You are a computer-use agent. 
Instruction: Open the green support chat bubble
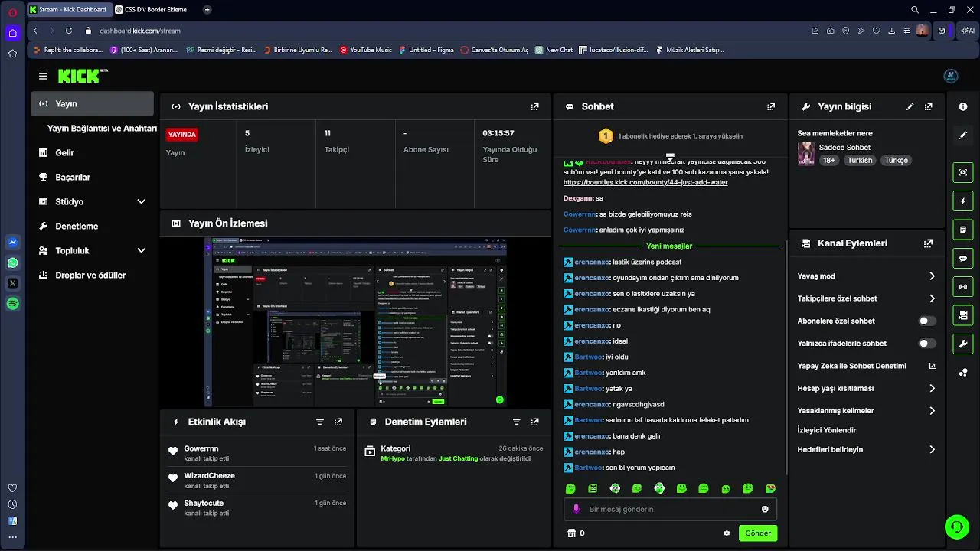[956, 527]
